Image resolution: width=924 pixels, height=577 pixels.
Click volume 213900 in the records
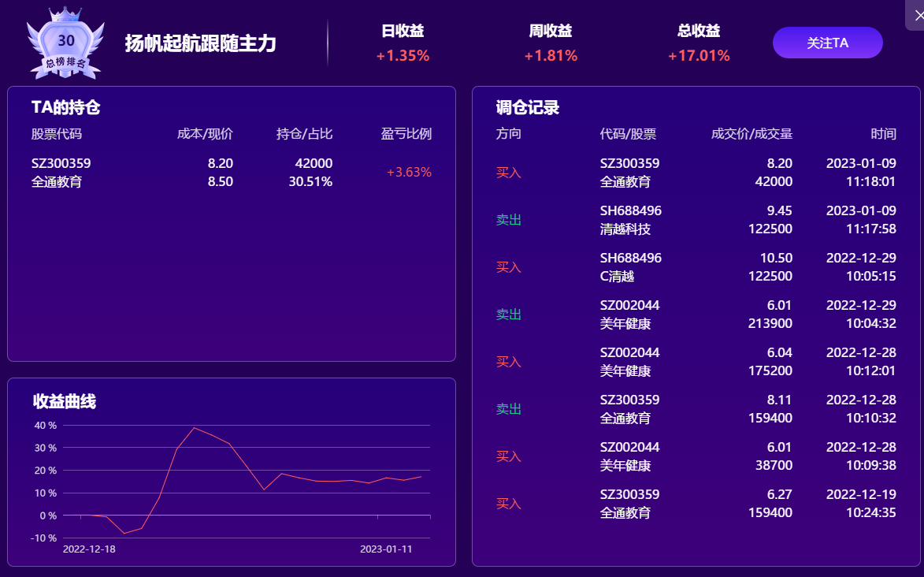point(770,323)
